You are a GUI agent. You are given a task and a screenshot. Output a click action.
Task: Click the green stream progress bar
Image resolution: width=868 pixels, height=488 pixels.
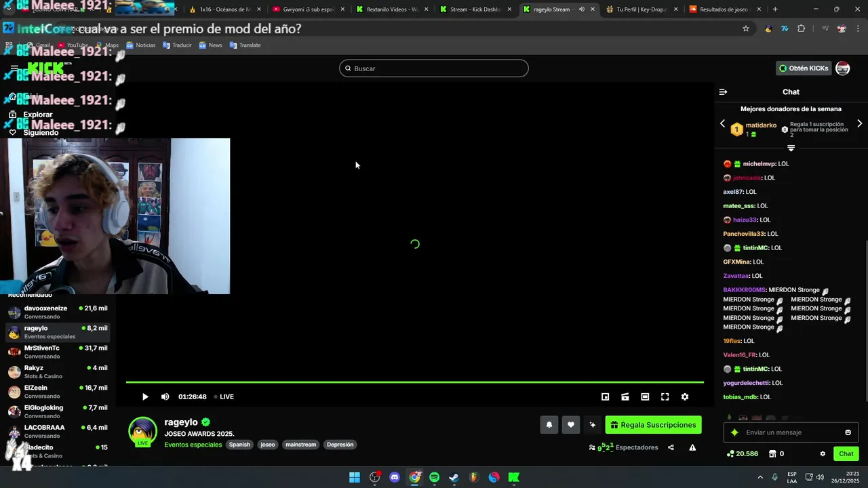414,382
